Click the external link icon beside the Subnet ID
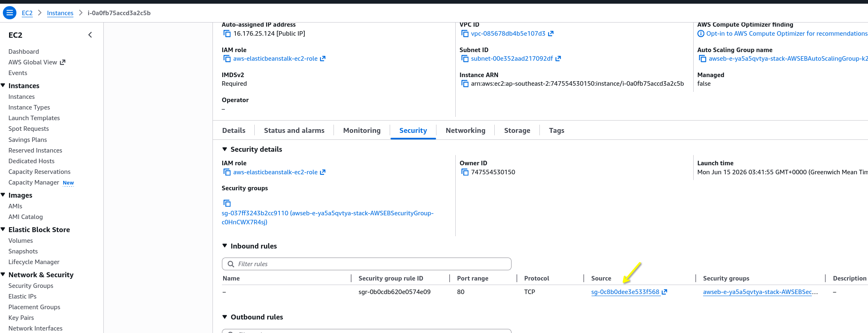The width and height of the screenshot is (868, 333). tap(558, 59)
